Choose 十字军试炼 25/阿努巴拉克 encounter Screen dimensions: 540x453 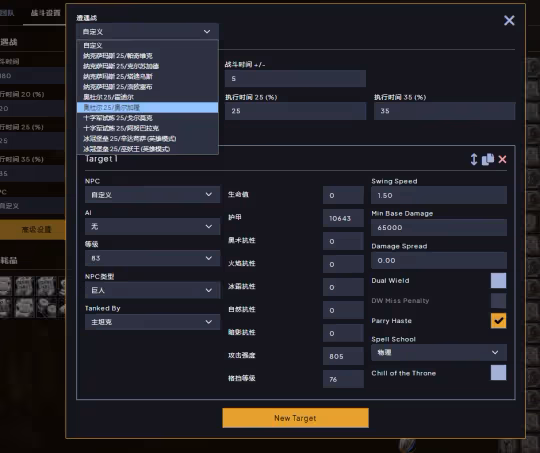pyautogui.click(x=147, y=128)
